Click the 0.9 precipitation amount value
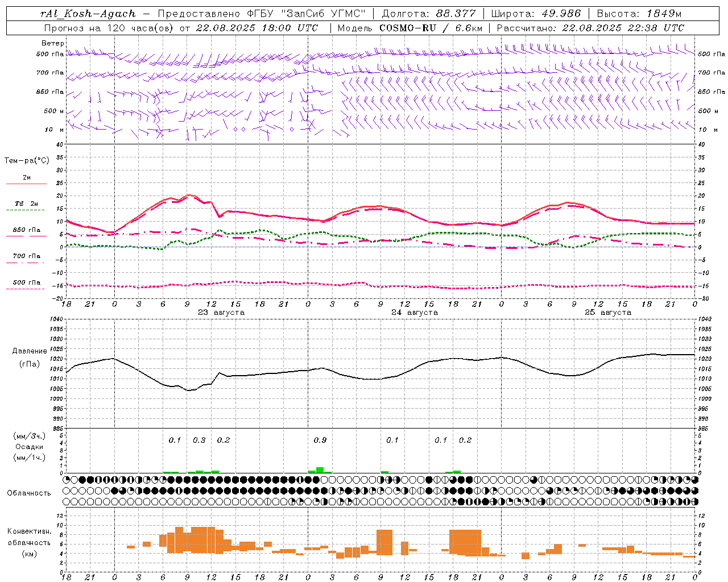 (320, 440)
